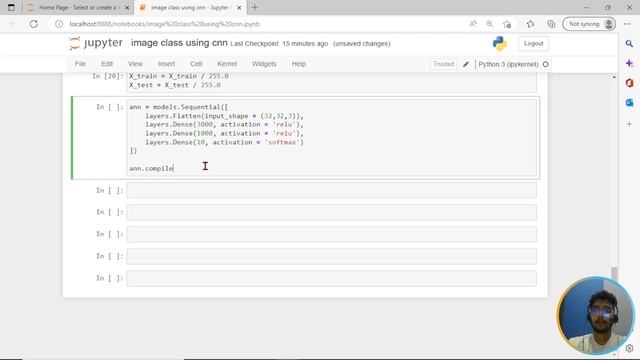The image size is (640, 360).
Task: Click the address bar URL
Action: 164,24
